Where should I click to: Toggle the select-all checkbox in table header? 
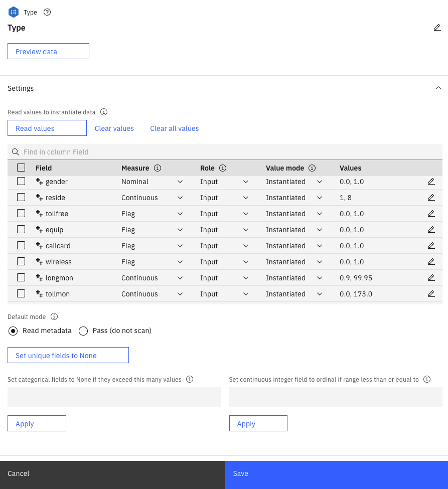(x=21, y=168)
